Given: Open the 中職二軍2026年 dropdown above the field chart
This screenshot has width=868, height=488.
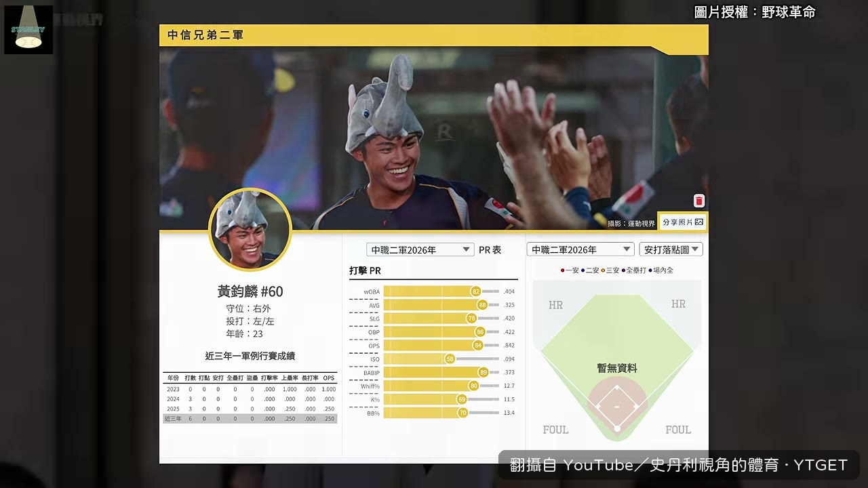Looking at the screenshot, I should [x=580, y=249].
